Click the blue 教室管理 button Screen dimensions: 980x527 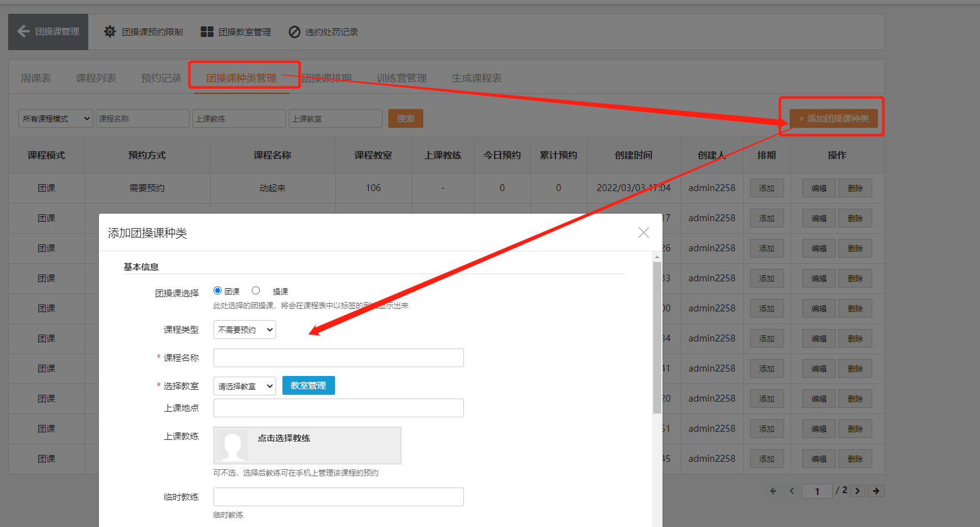pyautogui.click(x=308, y=385)
